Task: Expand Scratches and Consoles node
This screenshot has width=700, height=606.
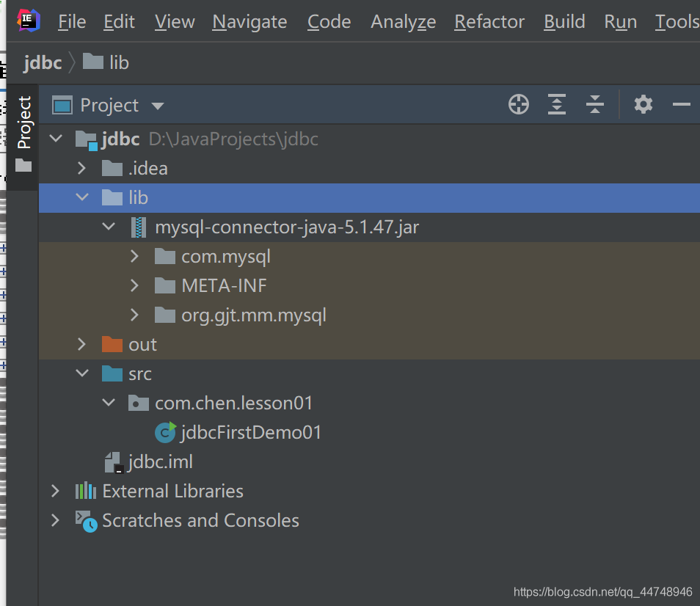Action: (x=55, y=520)
